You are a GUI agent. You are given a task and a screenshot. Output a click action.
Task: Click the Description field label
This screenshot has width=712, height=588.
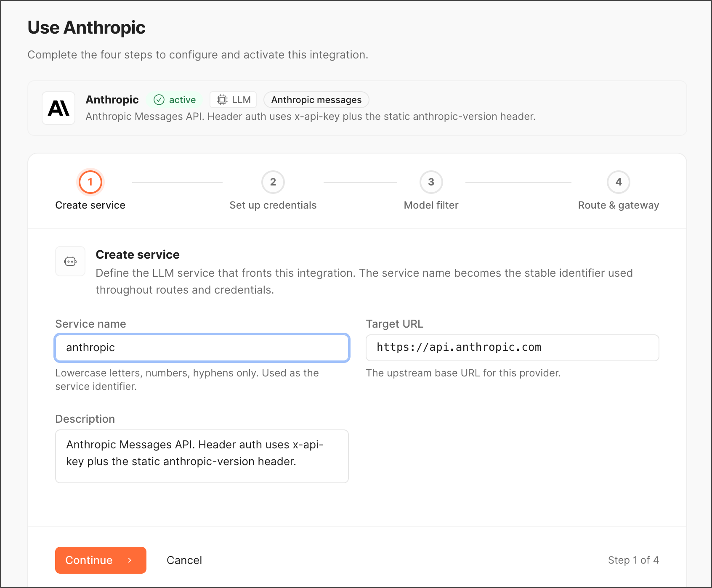(x=85, y=419)
